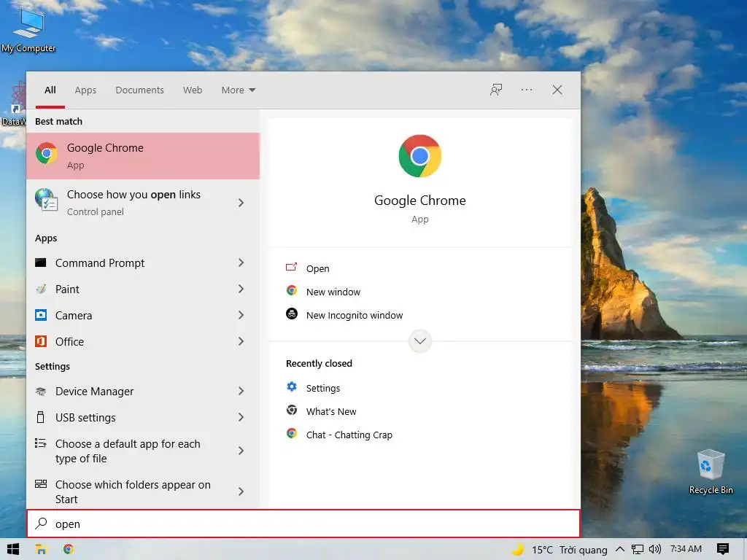Click the large Chrome logo in preview pane
This screenshot has height=560, width=747.
point(419,156)
